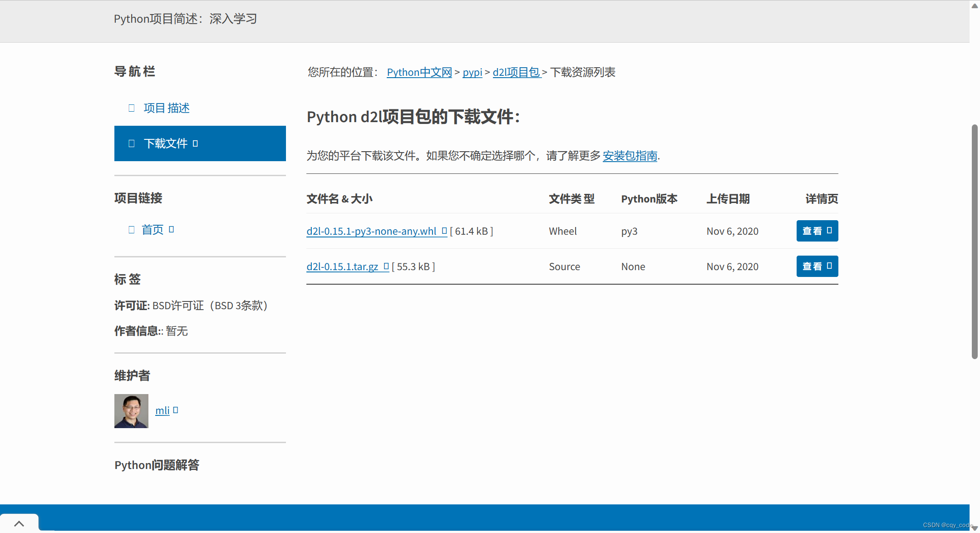
Task: Open the d2l项目包 breadcrumb link
Action: pyautogui.click(x=517, y=72)
